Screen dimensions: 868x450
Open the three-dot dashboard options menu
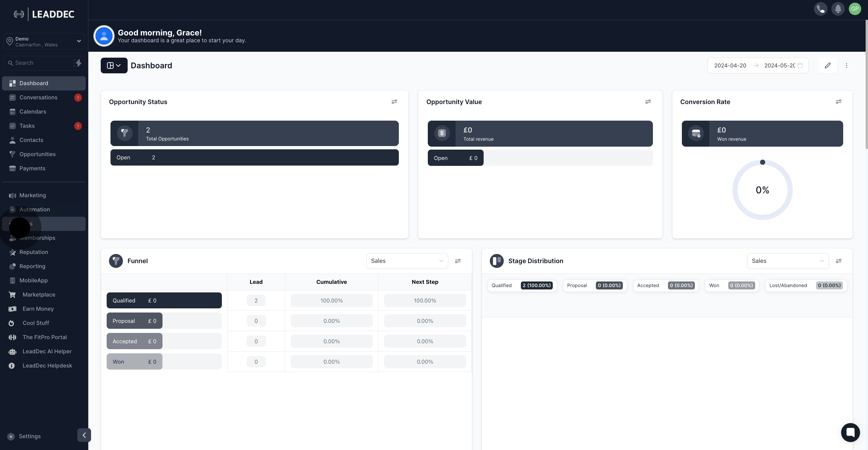pos(846,65)
